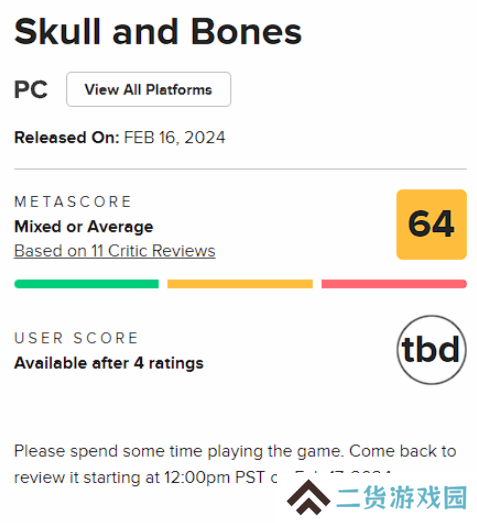Select the yellow mixed reviews bar
The image size is (477, 523).
(x=240, y=284)
